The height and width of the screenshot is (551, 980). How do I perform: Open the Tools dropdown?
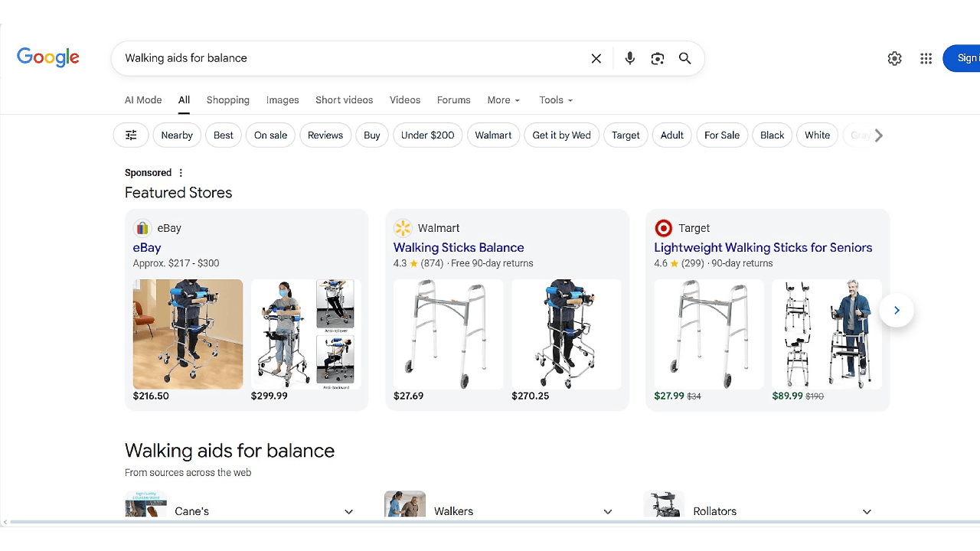click(555, 100)
